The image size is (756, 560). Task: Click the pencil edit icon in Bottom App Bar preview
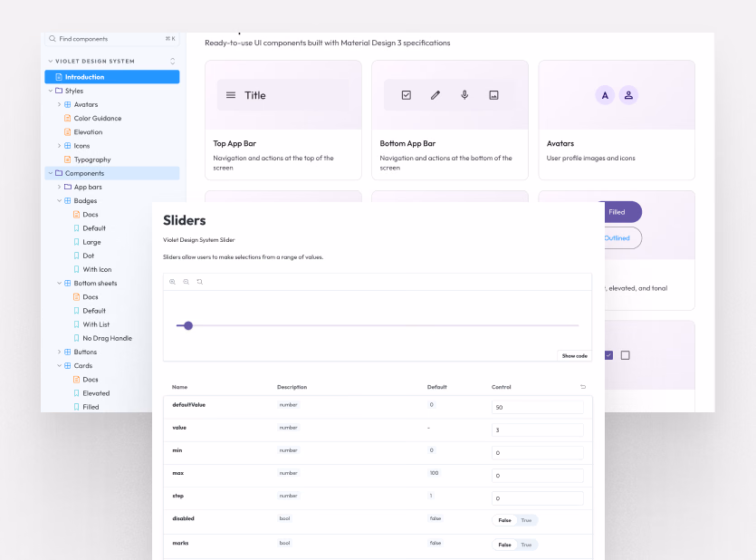[x=435, y=95]
